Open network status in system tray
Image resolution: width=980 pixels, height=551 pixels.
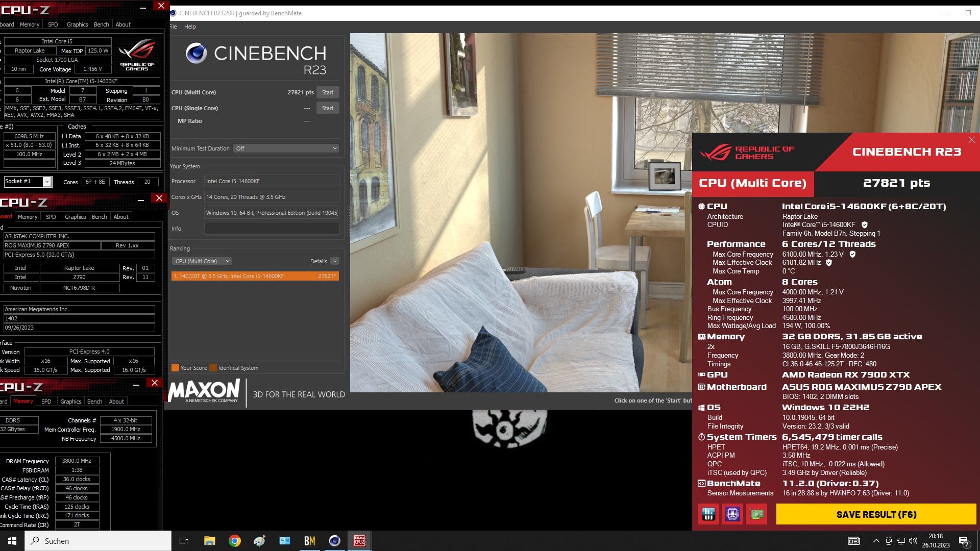click(x=901, y=541)
